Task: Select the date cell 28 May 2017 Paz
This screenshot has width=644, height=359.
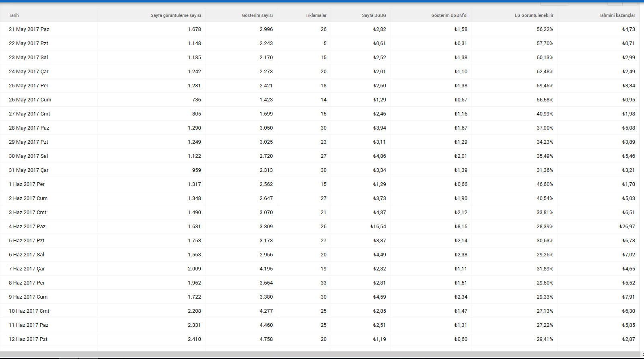Action: 29,128
